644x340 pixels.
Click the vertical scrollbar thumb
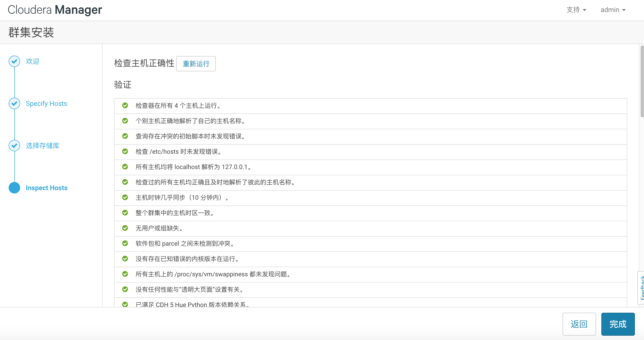coord(642,81)
